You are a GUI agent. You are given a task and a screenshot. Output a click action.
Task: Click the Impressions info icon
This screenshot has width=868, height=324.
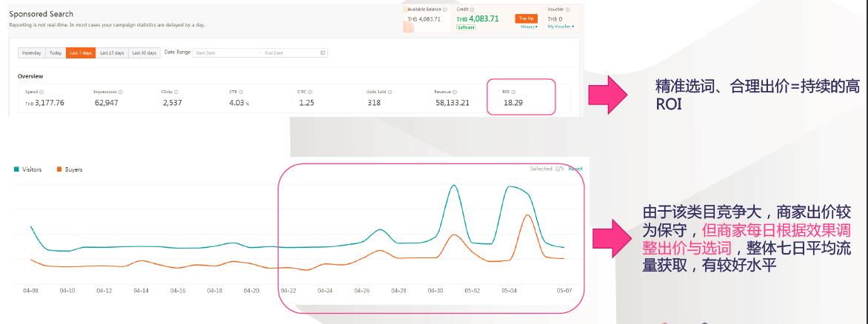pos(121,92)
